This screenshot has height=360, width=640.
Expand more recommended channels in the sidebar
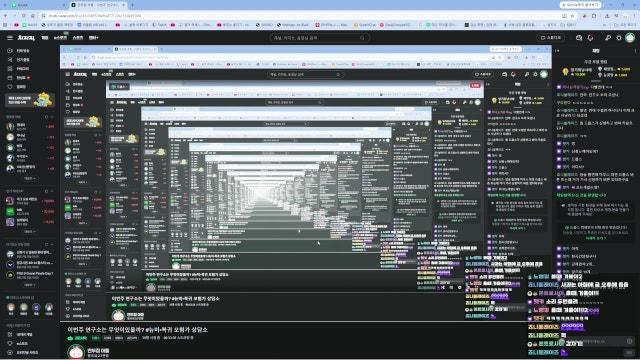[x=29, y=231]
